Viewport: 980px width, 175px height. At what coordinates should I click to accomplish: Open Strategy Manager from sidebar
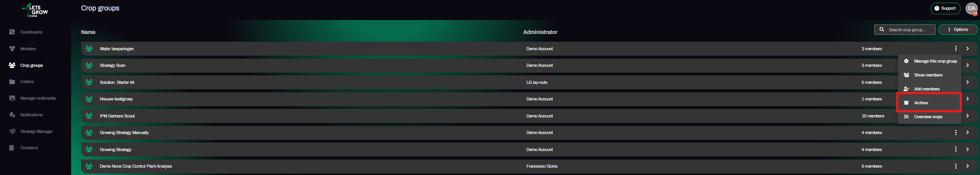coord(31,131)
